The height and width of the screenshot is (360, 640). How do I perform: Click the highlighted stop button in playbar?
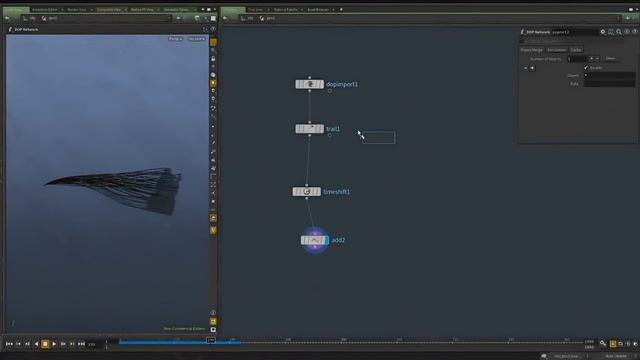[45, 344]
